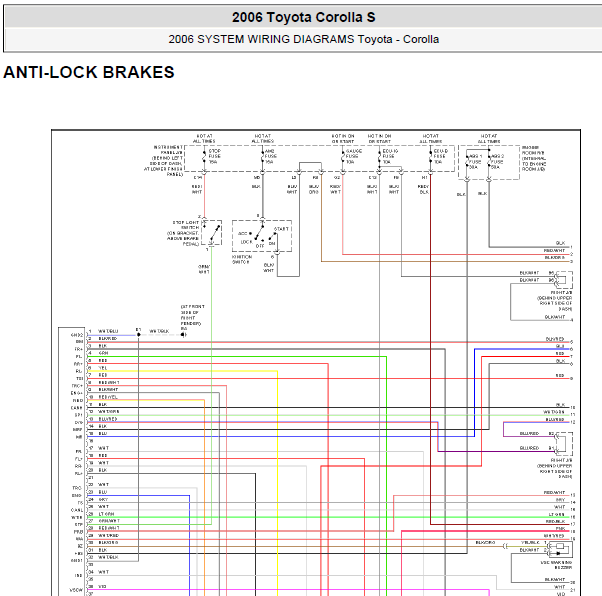
Task: Click the stop light switch symbol
Action: point(212,232)
